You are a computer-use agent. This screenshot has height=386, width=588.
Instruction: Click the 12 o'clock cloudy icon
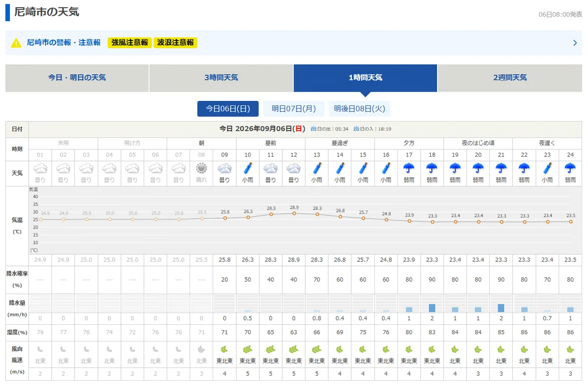[x=294, y=169]
